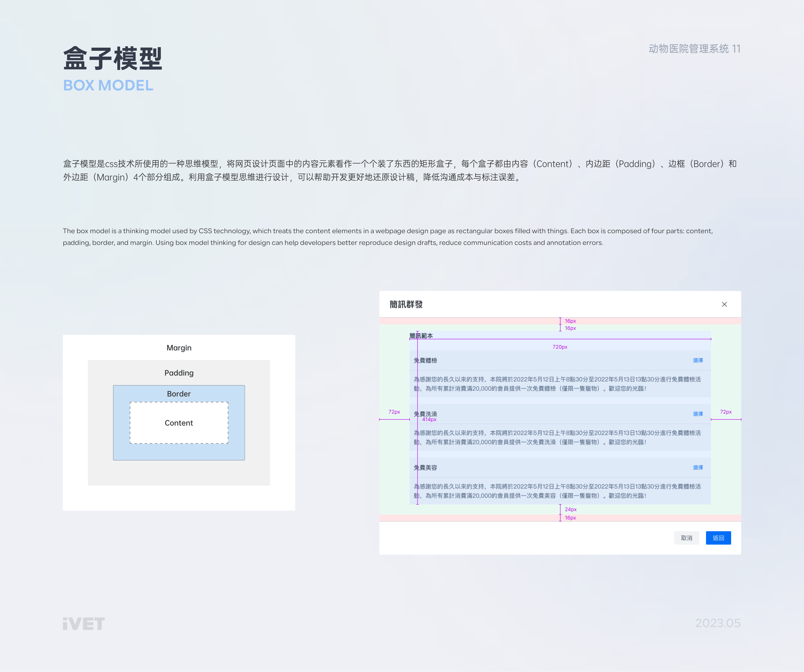Click the blue 返回 button
804x672 pixels.
pyautogui.click(x=718, y=538)
